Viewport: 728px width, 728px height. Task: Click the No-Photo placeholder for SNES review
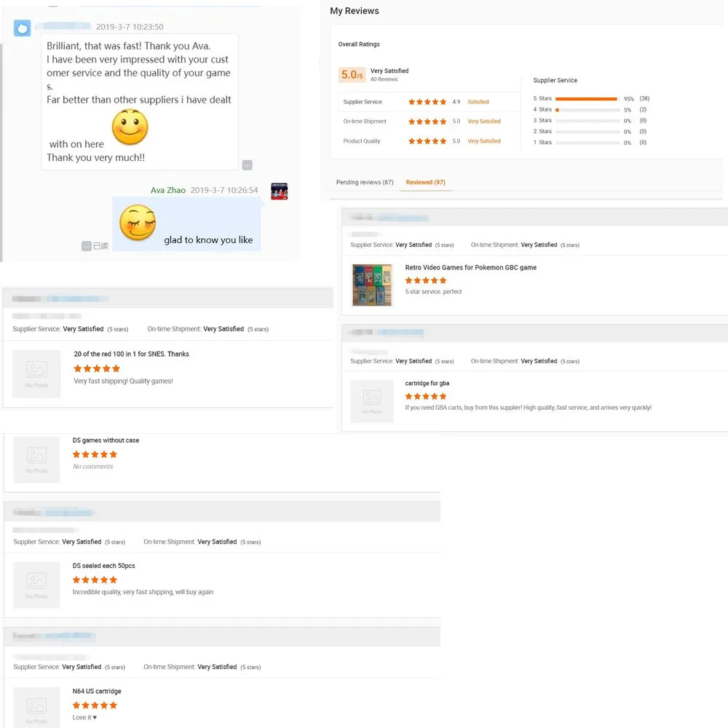click(x=36, y=373)
